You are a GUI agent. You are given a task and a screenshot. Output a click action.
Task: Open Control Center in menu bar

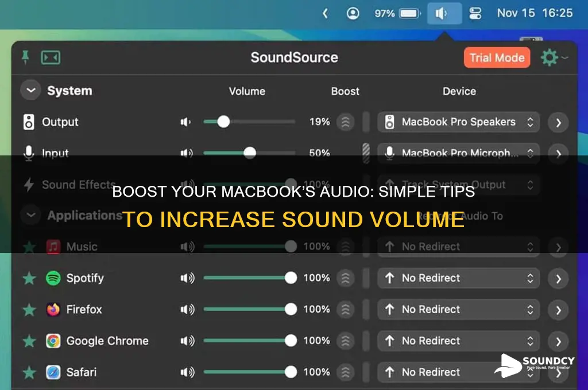pyautogui.click(x=475, y=14)
